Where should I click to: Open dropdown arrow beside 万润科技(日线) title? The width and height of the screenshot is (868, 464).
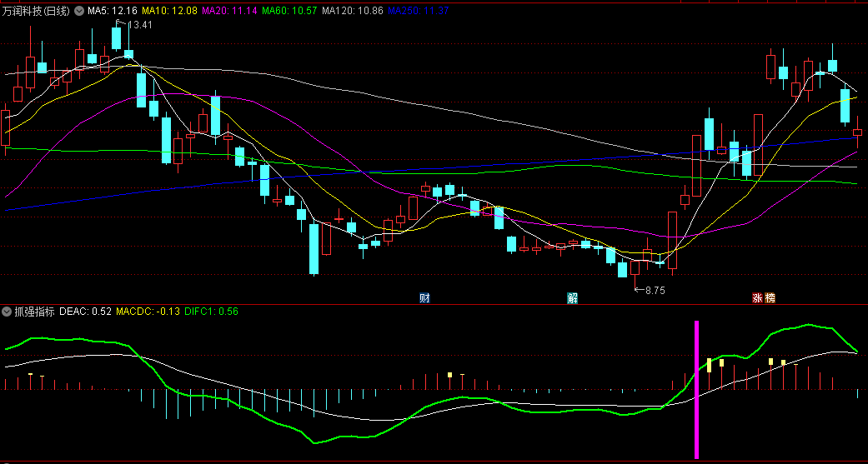[x=79, y=11]
